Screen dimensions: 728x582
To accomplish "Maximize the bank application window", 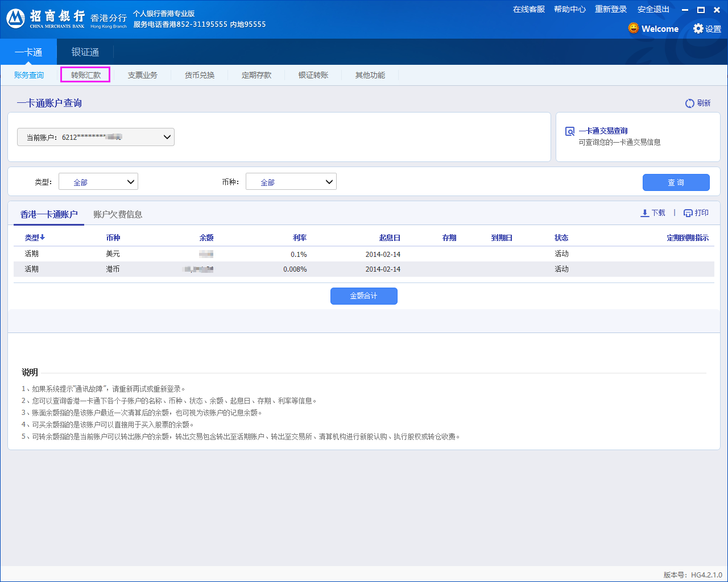I will coord(701,10).
